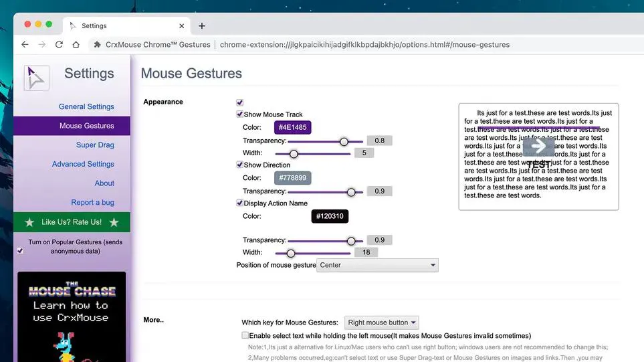Click the CrxMouse cursor logo in sidebar
This screenshot has width=644, height=362.
[x=36, y=78]
